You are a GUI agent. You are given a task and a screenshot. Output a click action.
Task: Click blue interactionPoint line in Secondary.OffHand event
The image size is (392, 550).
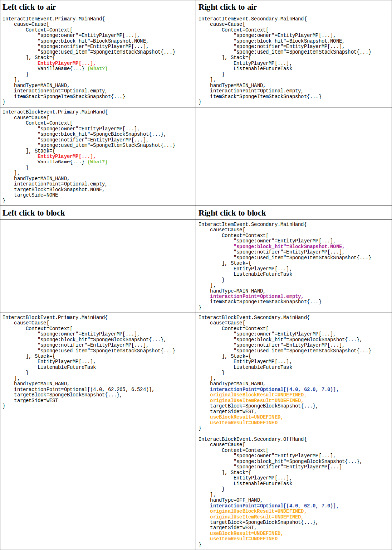tap(274, 506)
